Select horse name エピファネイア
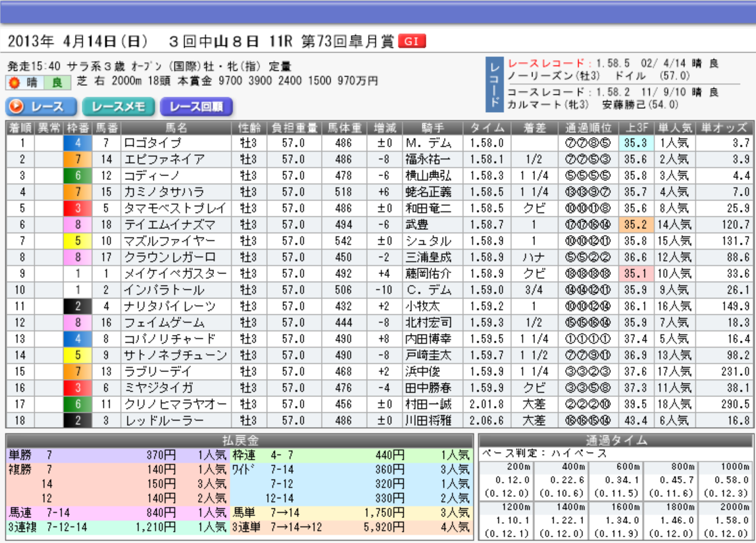 (164, 159)
